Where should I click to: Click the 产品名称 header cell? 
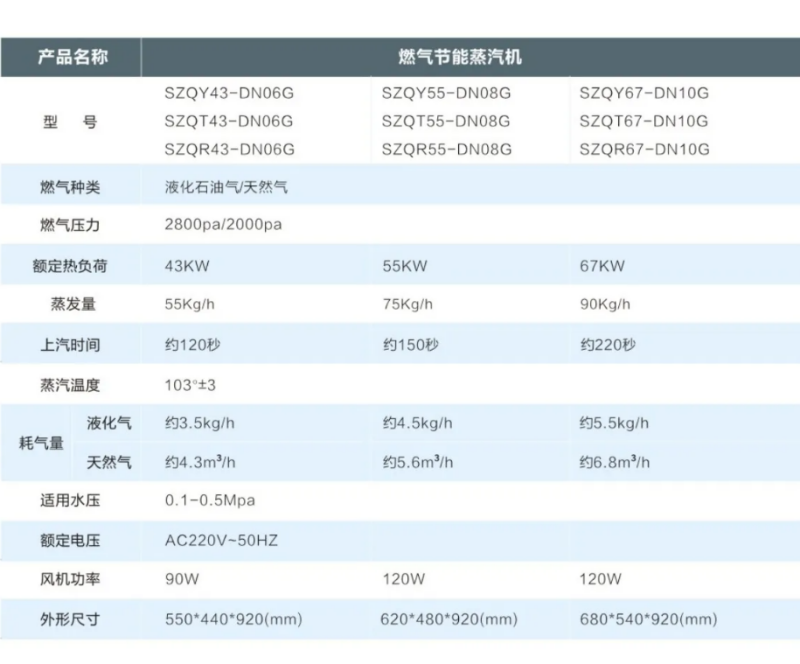[x=70, y=57]
